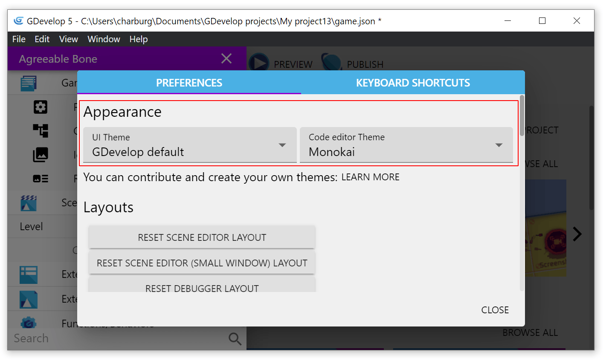The height and width of the screenshot is (364, 609).
Task: Click the next arrow chevron on carousel
Action: point(577,234)
